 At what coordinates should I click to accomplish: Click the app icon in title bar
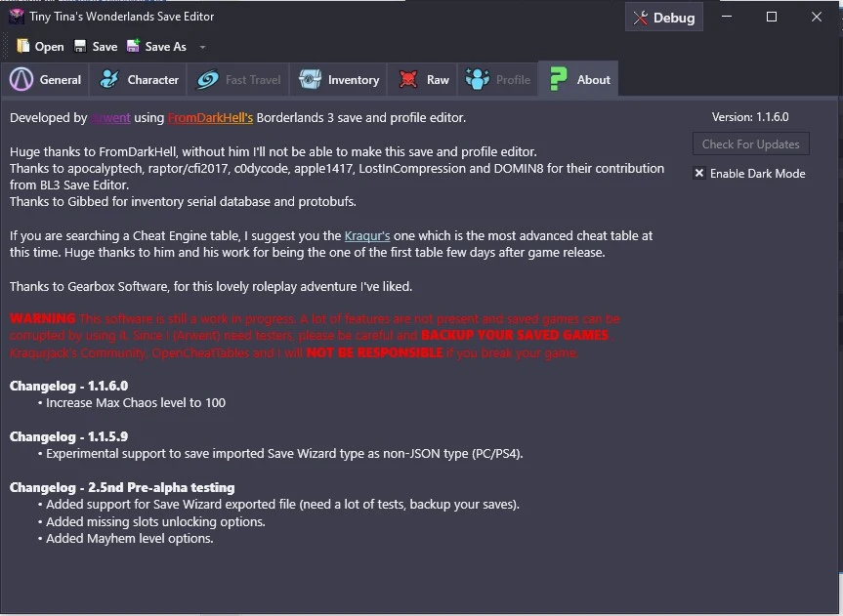17,17
